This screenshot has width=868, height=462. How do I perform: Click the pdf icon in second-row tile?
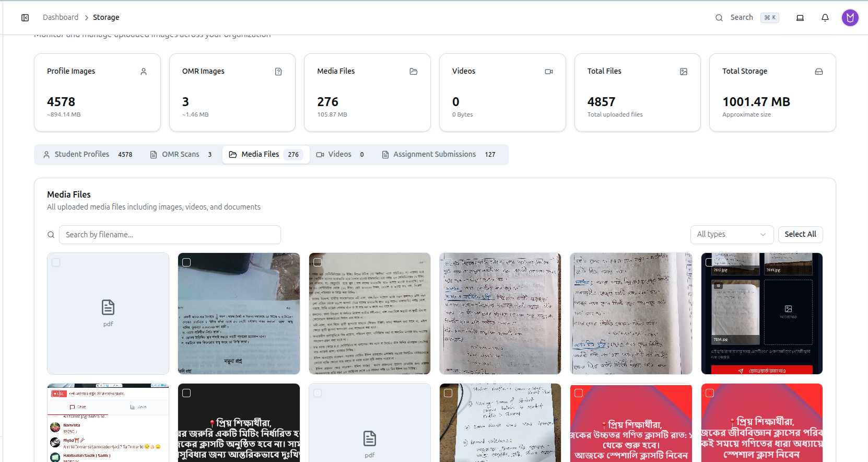[x=370, y=438]
